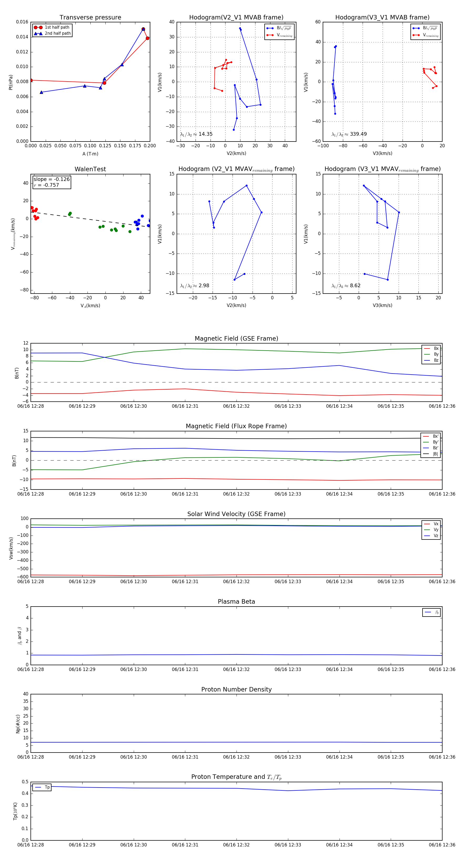
Task: Click the peak red data point in Transverse pressure
Action: pos(143,29)
